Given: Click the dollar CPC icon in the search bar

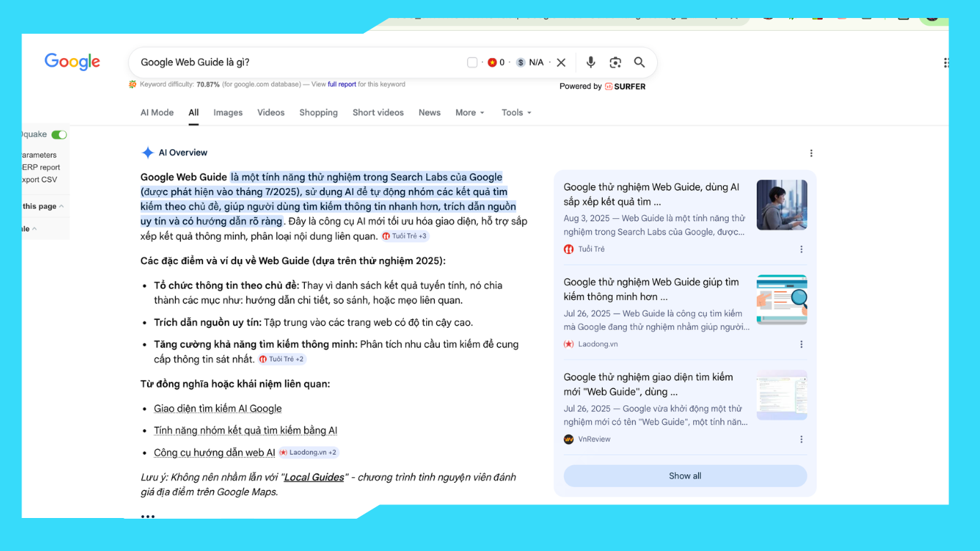Looking at the screenshot, I should click(520, 62).
